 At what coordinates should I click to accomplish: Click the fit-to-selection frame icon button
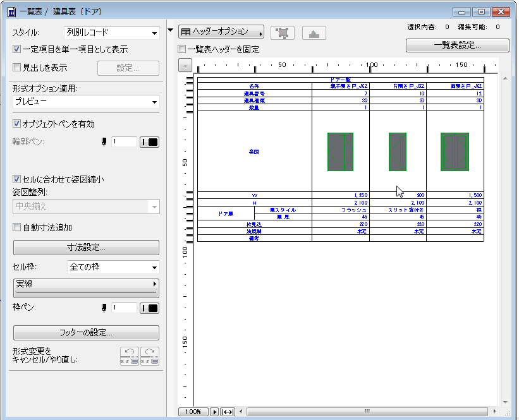click(283, 33)
